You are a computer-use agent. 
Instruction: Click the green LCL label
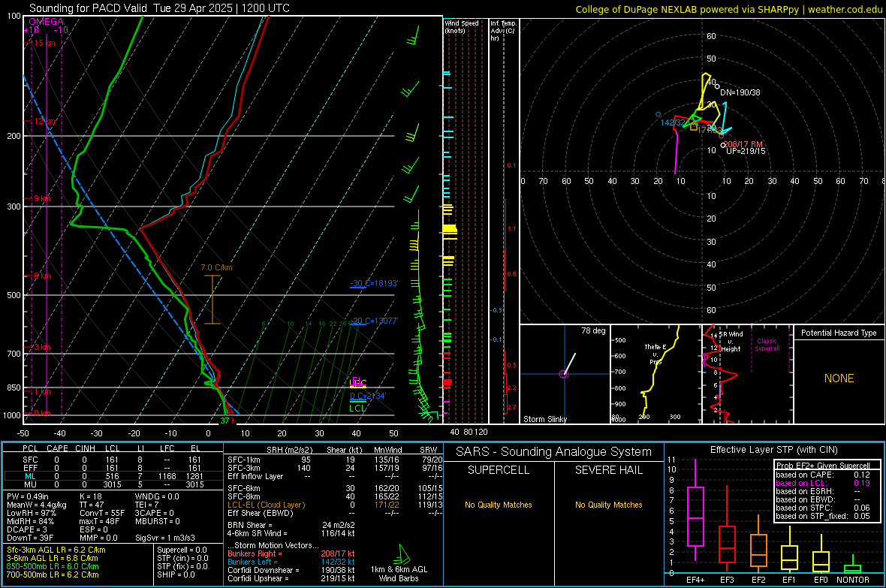[357, 409]
